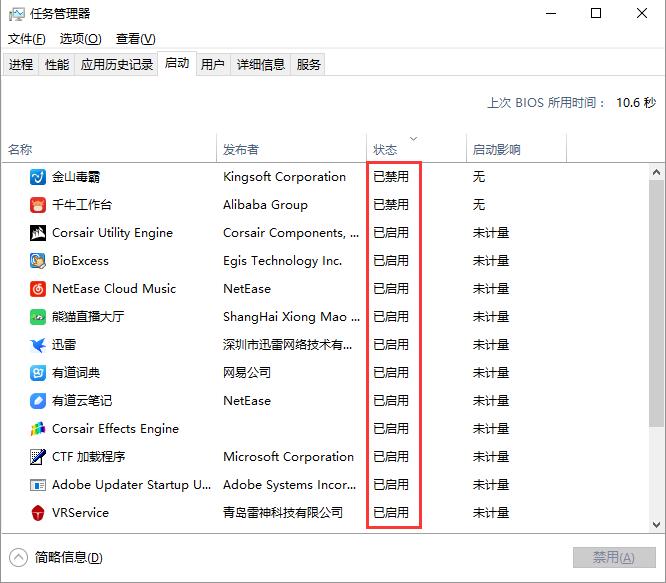
Task: Collapse to 简略信息(D) view
Action: coord(56,558)
